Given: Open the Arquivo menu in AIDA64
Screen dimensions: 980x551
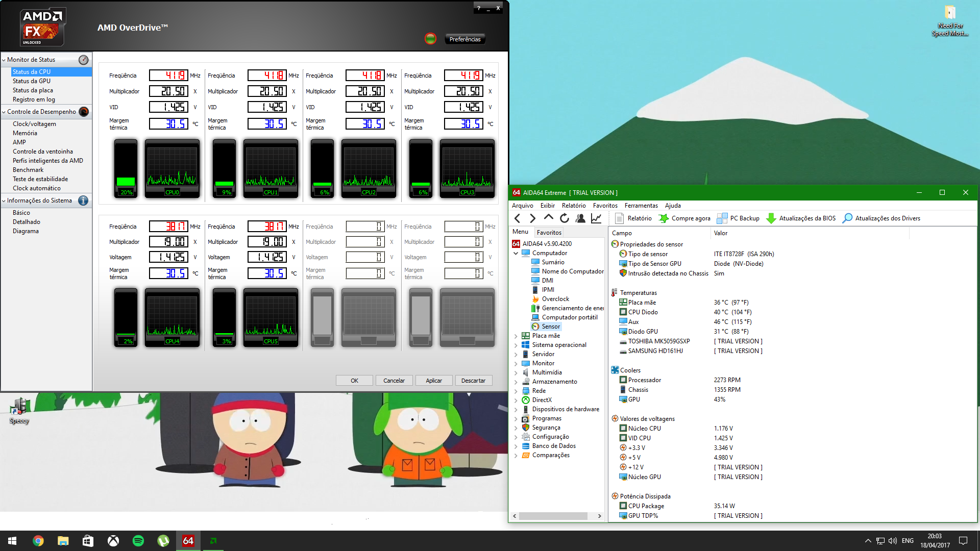Looking at the screenshot, I should click(x=523, y=206).
